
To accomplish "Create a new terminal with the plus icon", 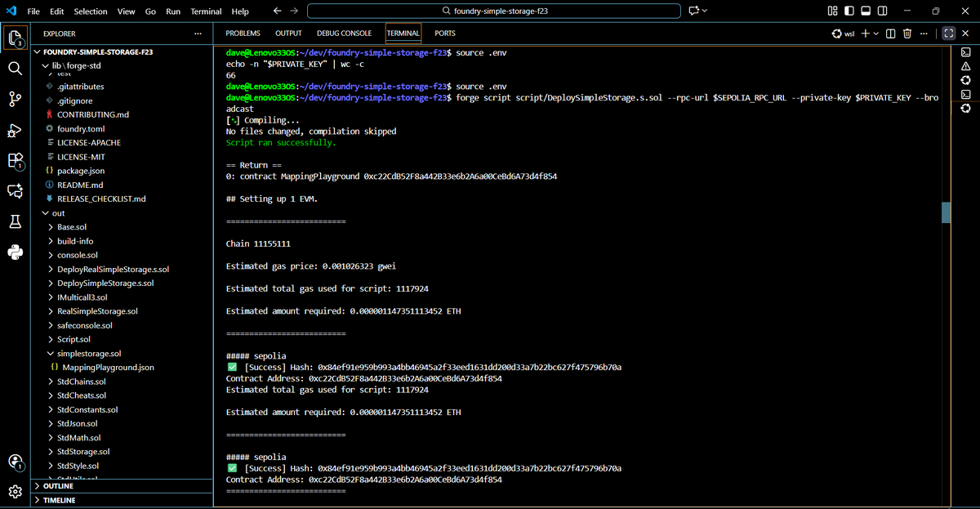I will pos(865,33).
